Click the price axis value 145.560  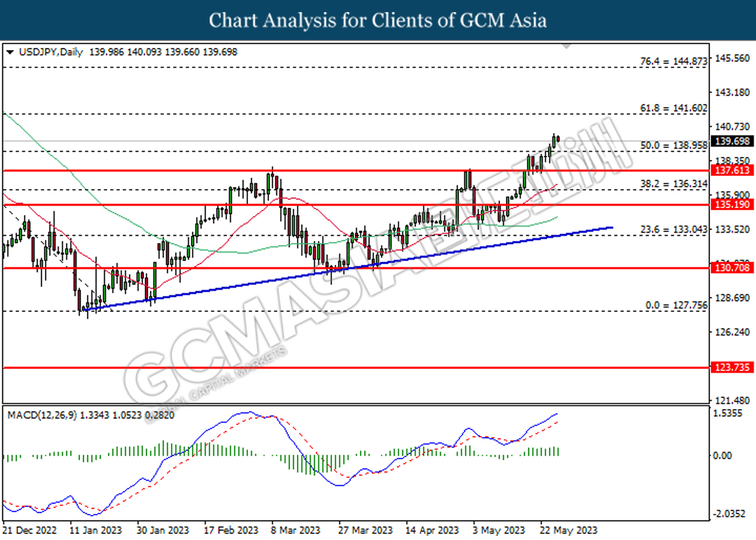pos(732,58)
